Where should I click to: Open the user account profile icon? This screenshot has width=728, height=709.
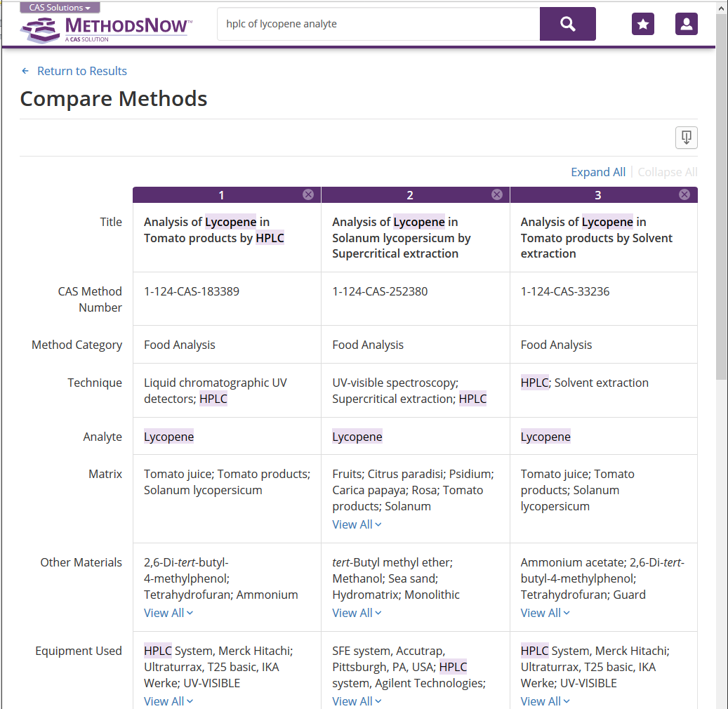(x=686, y=24)
